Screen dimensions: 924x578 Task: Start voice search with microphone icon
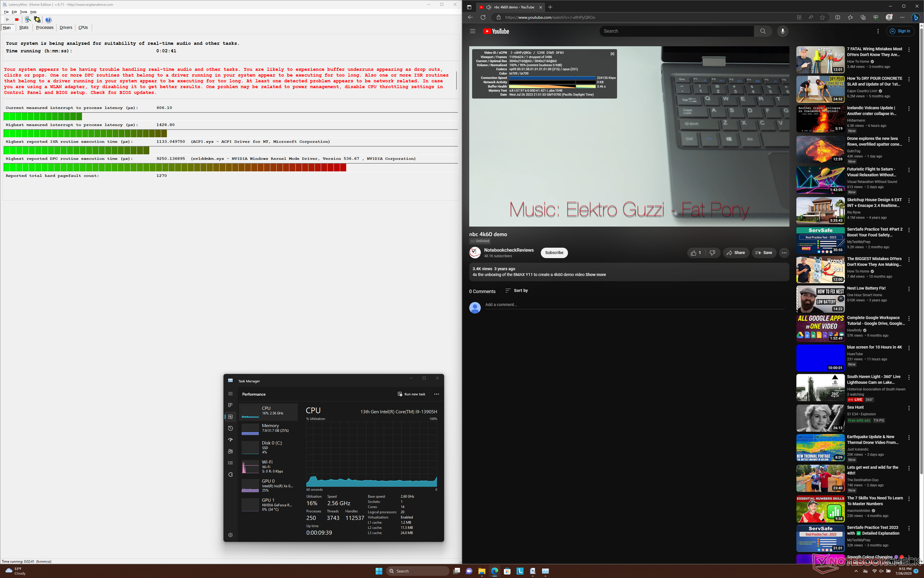[x=783, y=31]
